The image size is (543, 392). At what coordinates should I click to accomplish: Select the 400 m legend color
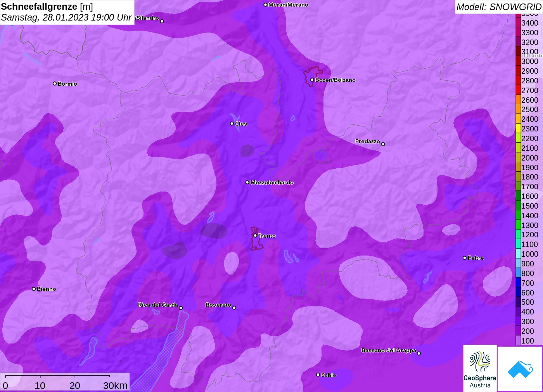(518, 312)
